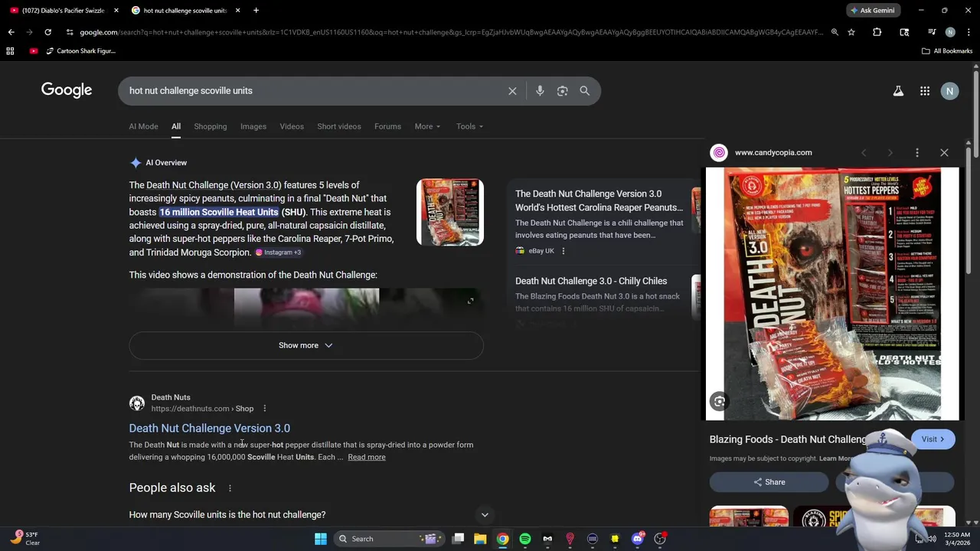Switch to the Images results tab
Viewport: 980px width, 551px height.
[253, 126]
